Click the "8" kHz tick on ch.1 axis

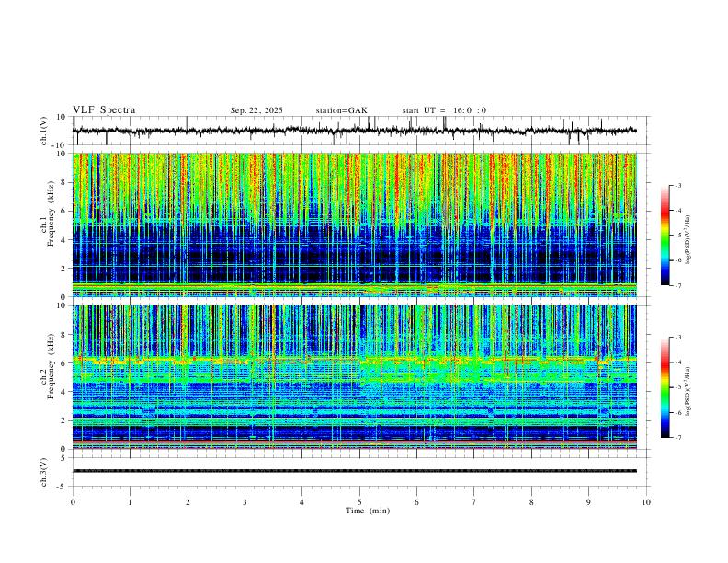click(x=64, y=182)
